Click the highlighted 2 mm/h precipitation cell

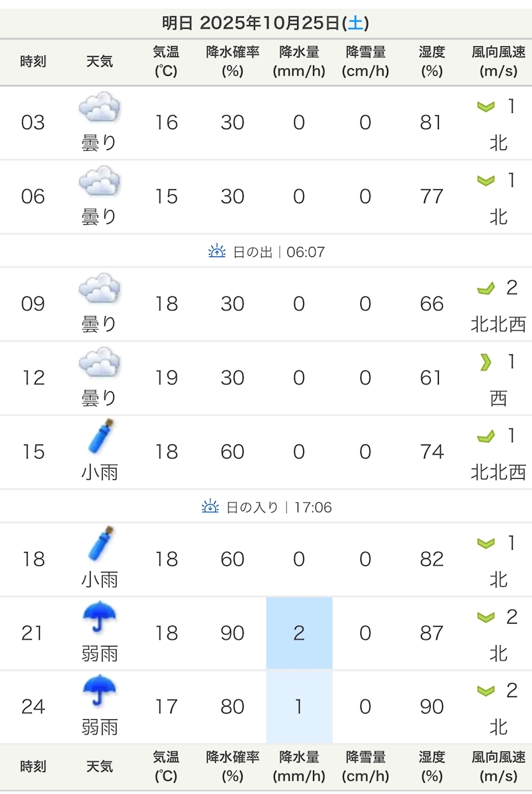point(299,633)
